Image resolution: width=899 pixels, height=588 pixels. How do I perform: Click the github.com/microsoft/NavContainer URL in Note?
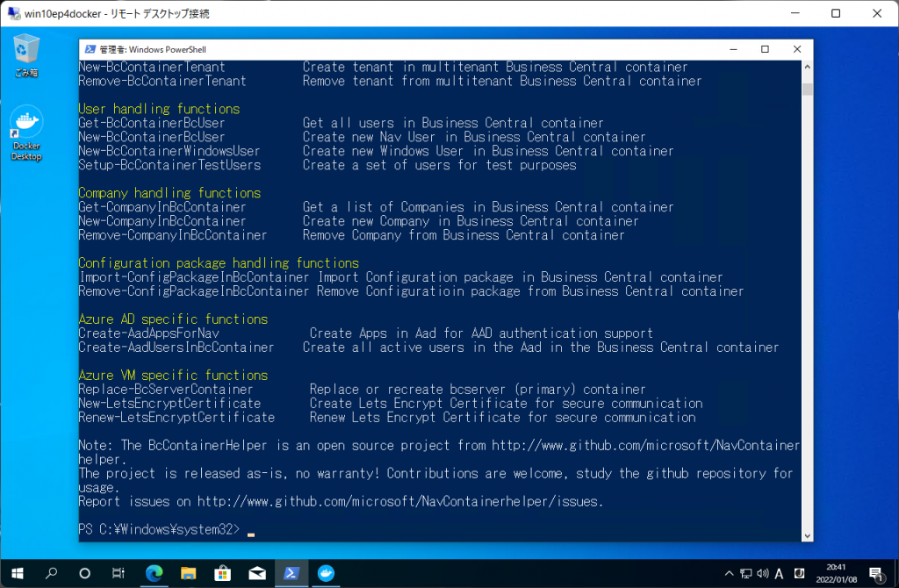coord(645,445)
